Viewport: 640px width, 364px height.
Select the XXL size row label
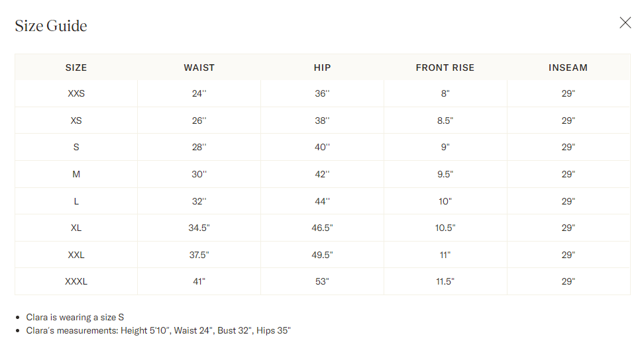[76, 255]
